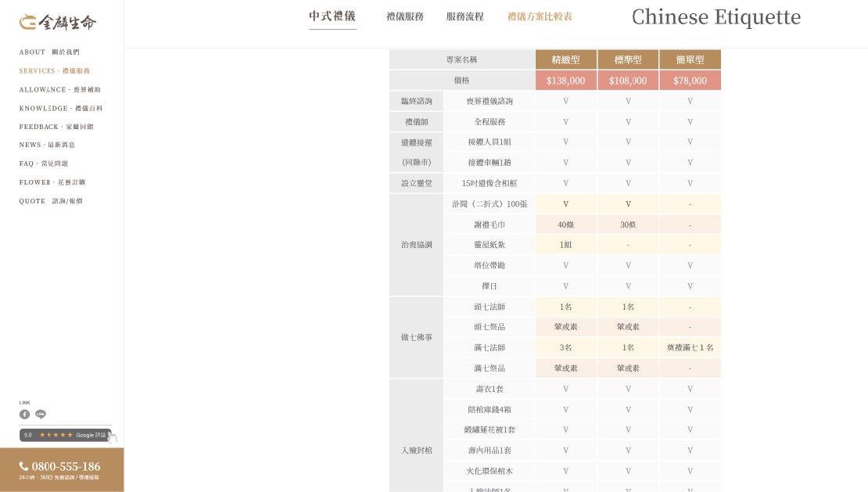Image resolution: width=868 pixels, height=492 pixels.
Task: Open the 服務流程 menu item
Action: (465, 16)
